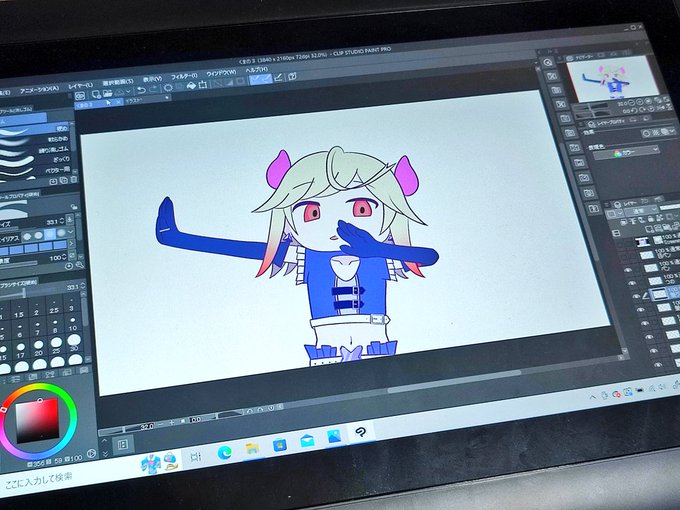Expand the taskbar hidden icons chevron
680x510 pixels.
click(x=592, y=396)
